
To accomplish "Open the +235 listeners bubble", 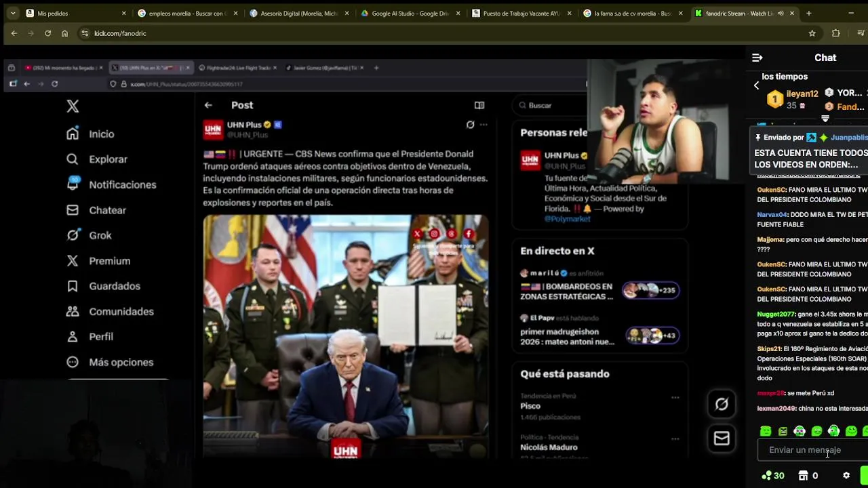I will coord(650,290).
